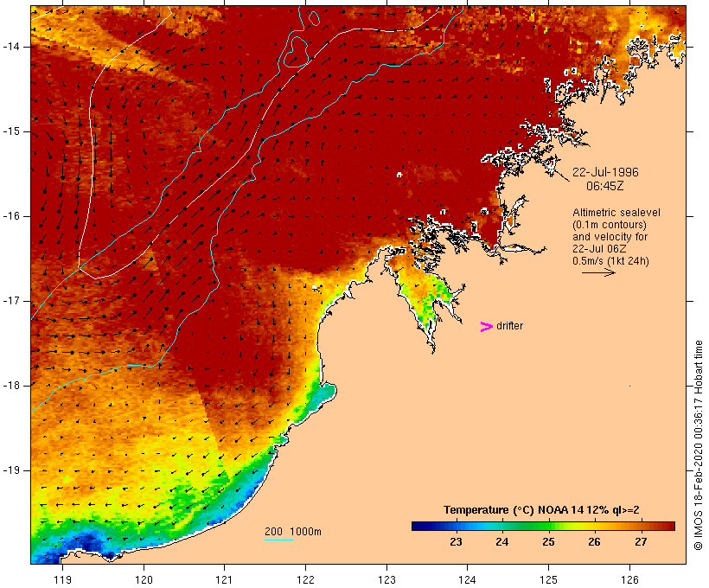The width and height of the screenshot is (709, 588).
Task: Click latitude label -19 on left axis
Action: (x=10, y=470)
